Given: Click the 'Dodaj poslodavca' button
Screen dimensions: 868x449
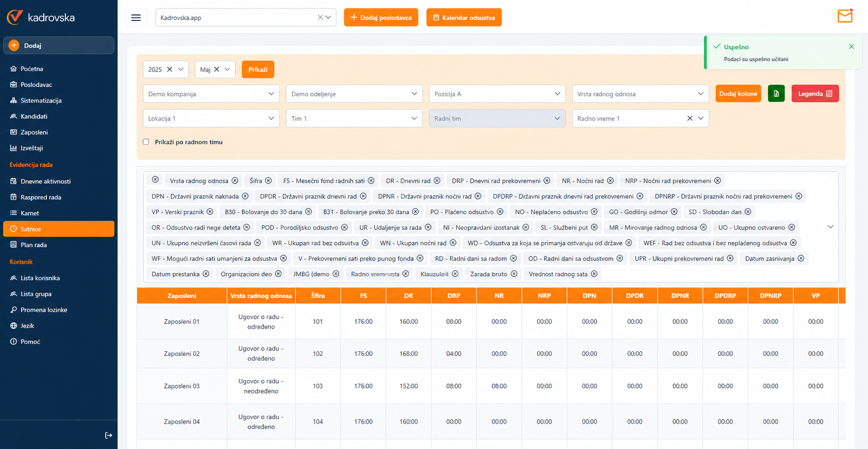Looking at the screenshot, I should tap(381, 17).
